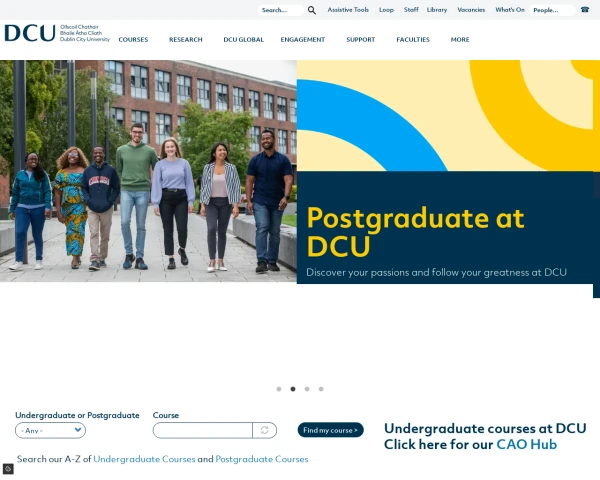Focus the top Search box
The height and width of the screenshot is (480, 600).
pos(280,10)
